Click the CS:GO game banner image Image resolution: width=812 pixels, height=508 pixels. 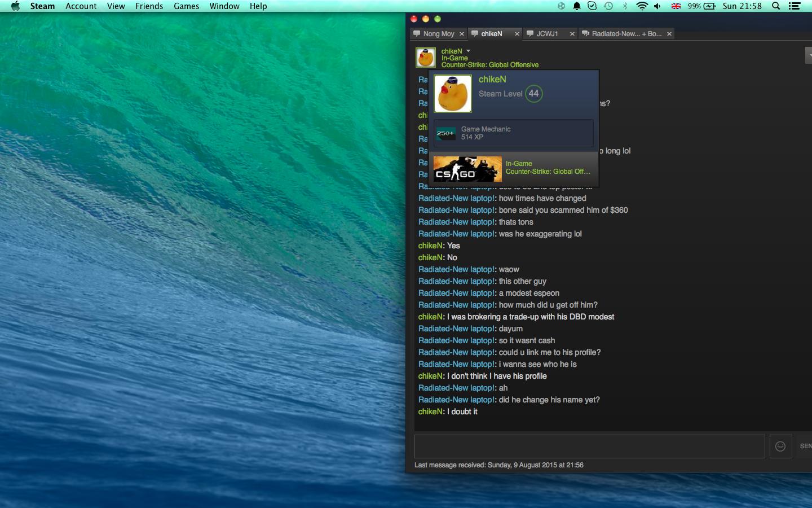[x=467, y=169]
